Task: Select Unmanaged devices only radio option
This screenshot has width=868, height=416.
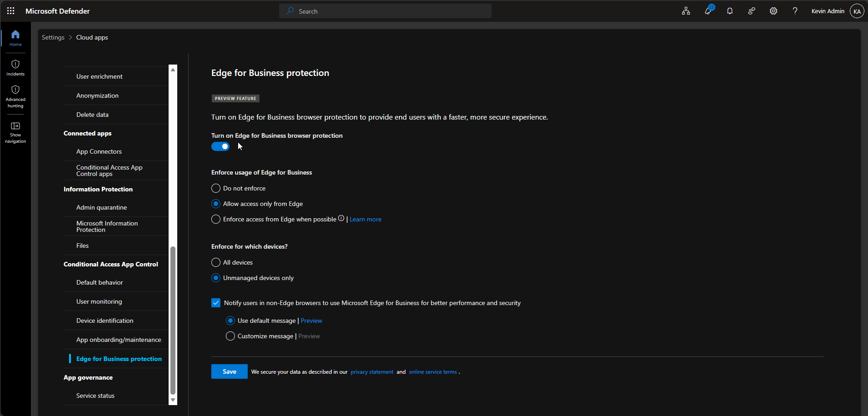Action: pyautogui.click(x=216, y=278)
